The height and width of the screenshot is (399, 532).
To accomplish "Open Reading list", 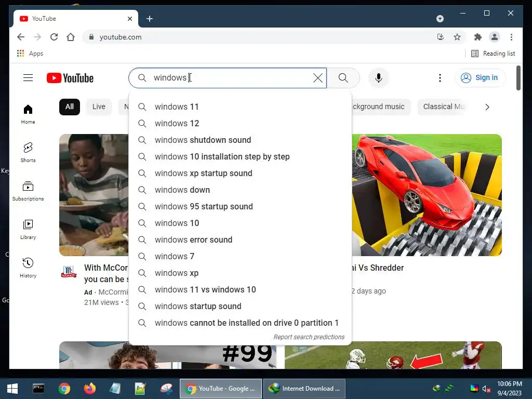I will tap(493, 54).
